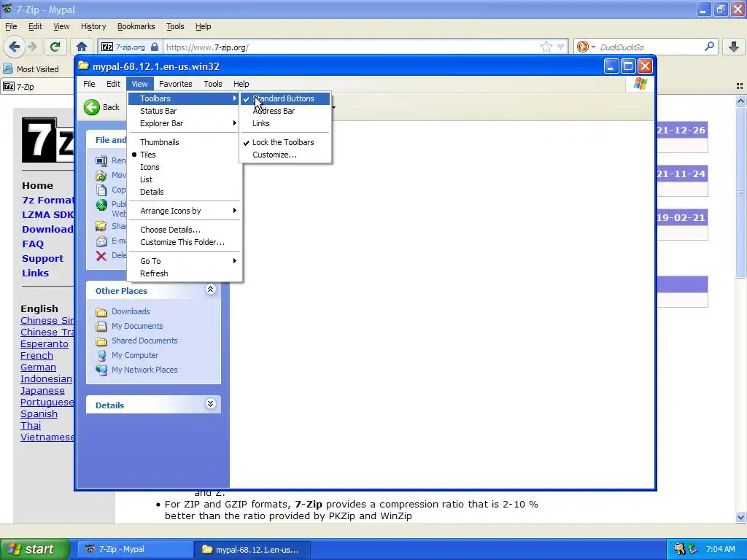Enable the Address Bar toolbar

point(285,111)
